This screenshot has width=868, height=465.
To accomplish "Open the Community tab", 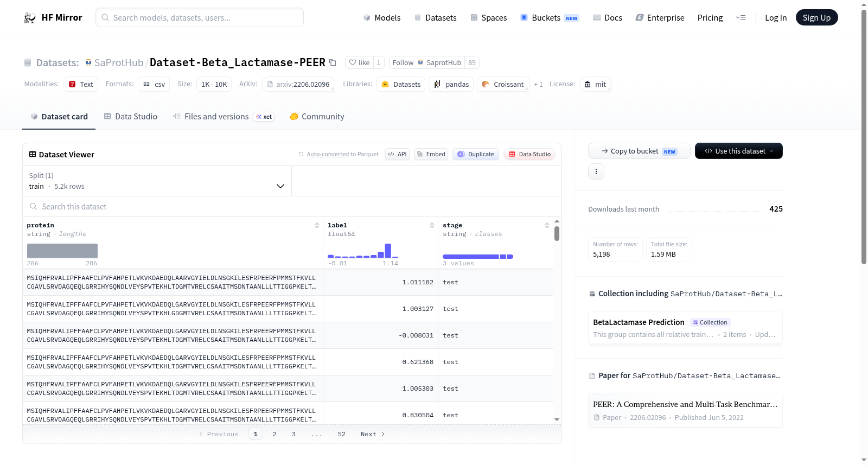I will (317, 117).
